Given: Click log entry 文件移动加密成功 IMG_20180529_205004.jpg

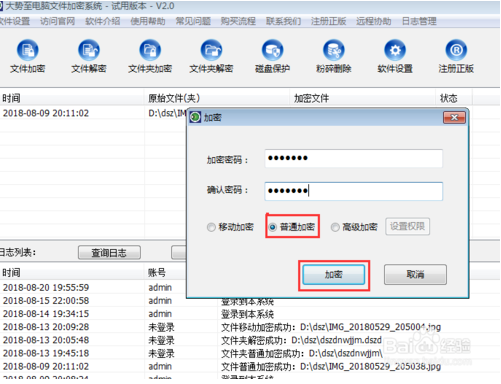Looking at the screenshot, I should coord(331,327).
